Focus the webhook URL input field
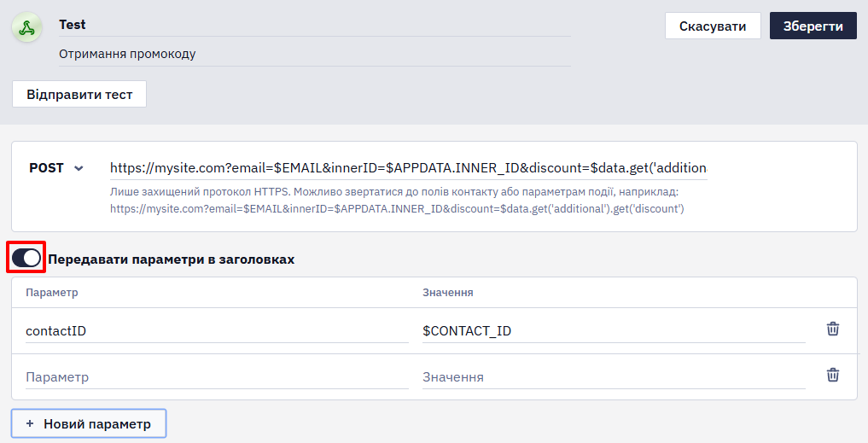 point(409,168)
